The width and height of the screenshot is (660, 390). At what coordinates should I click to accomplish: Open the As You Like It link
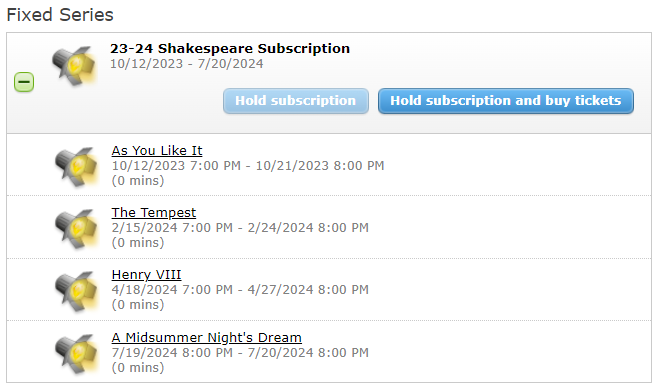point(157,150)
